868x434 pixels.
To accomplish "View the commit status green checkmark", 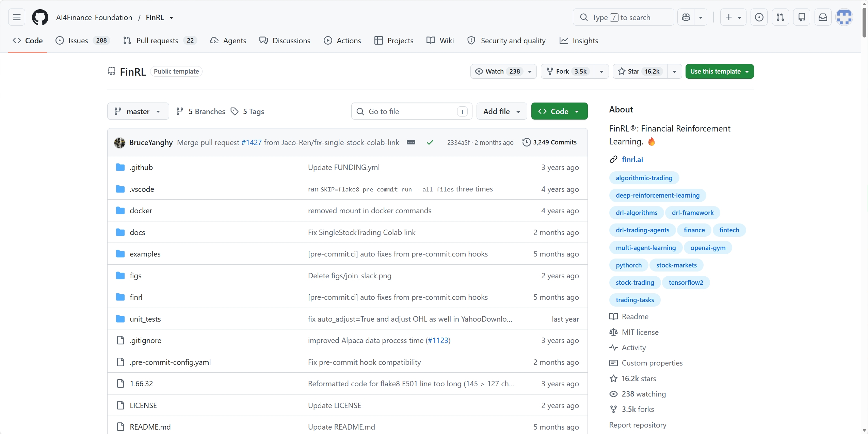I will coord(430,142).
